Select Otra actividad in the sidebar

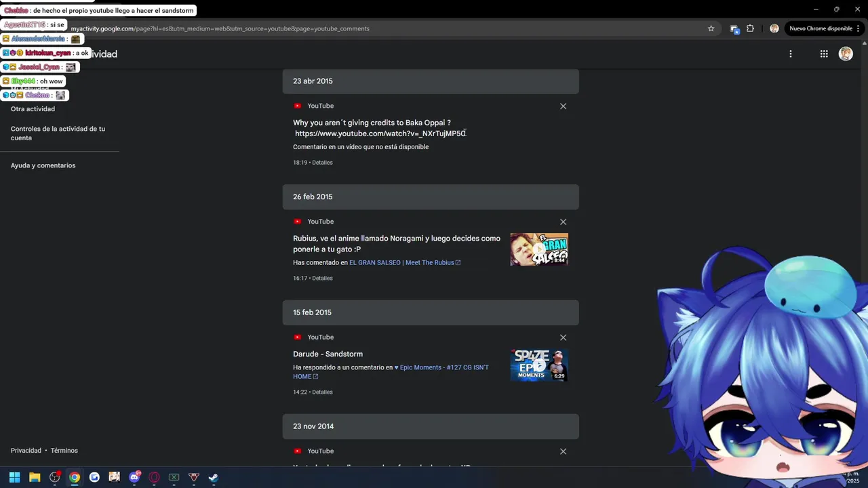pos(33,109)
